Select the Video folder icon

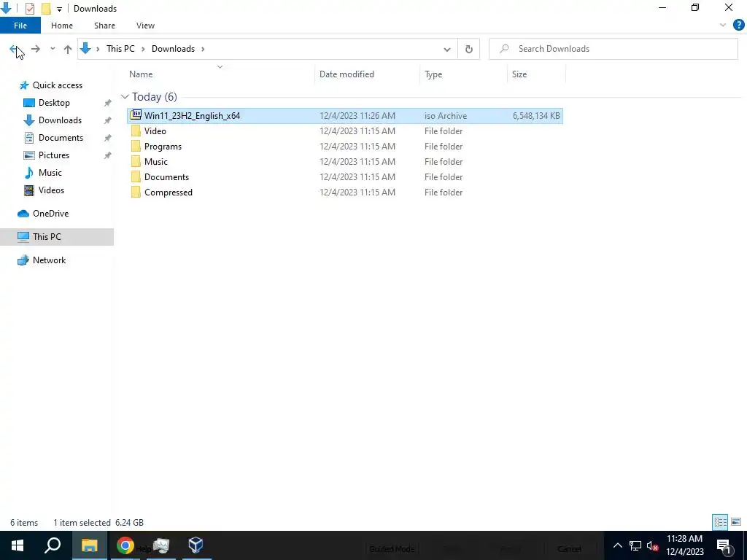point(136,131)
